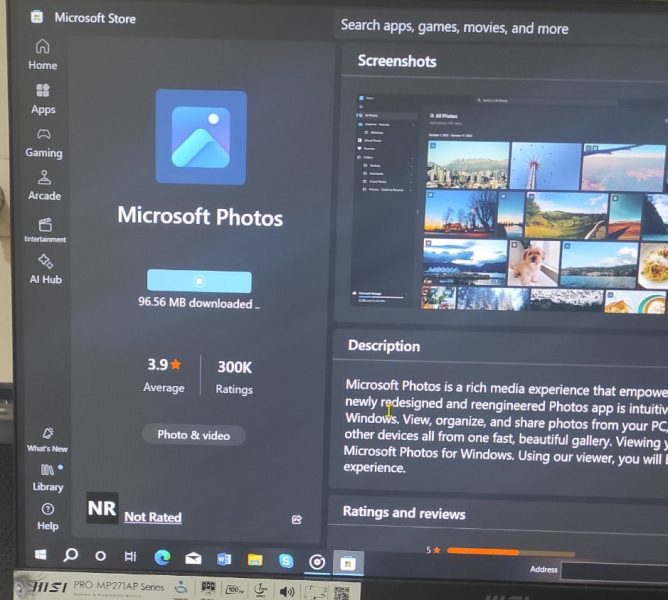This screenshot has width=668, height=600.
Task: Stop the Microsoft Photos download
Action: [199, 281]
